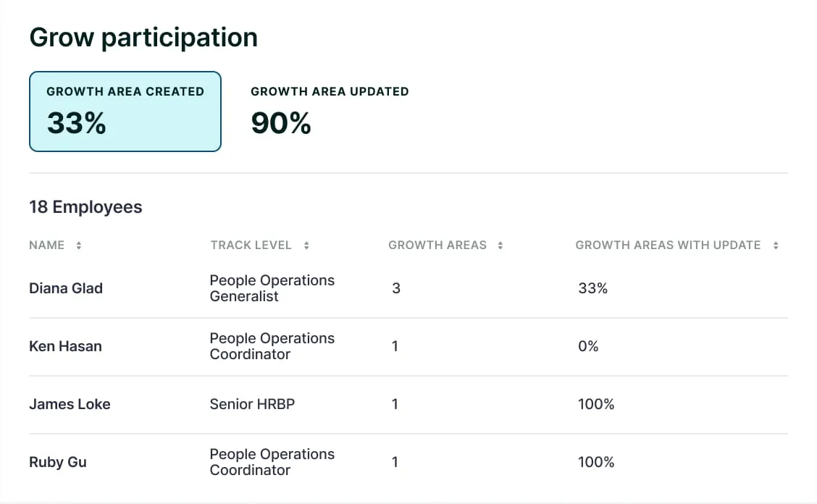Sort by the Track Level header
817x504 pixels.
pyautogui.click(x=251, y=245)
